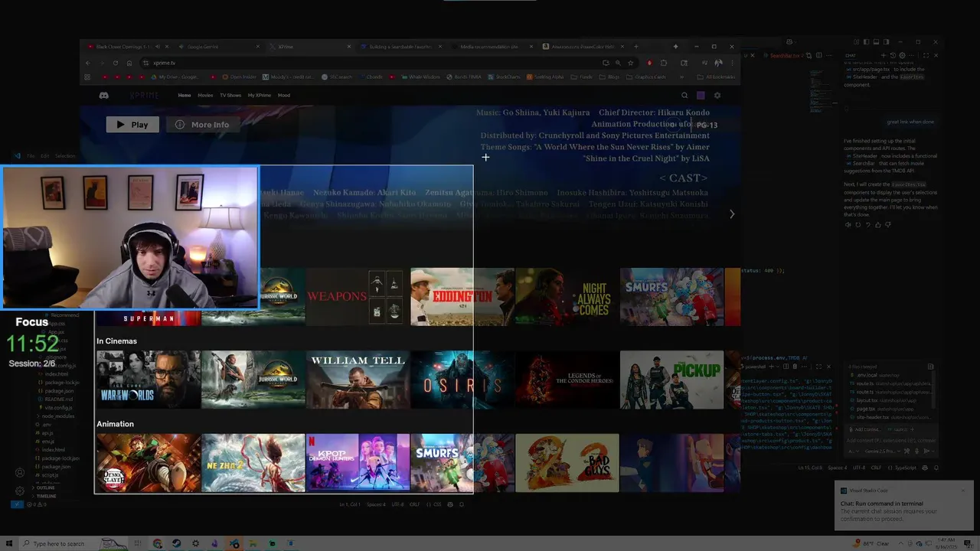Image resolution: width=980 pixels, height=551 pixels.
Task: Bookmark this page with the star icon
Action: click(631, 63)
